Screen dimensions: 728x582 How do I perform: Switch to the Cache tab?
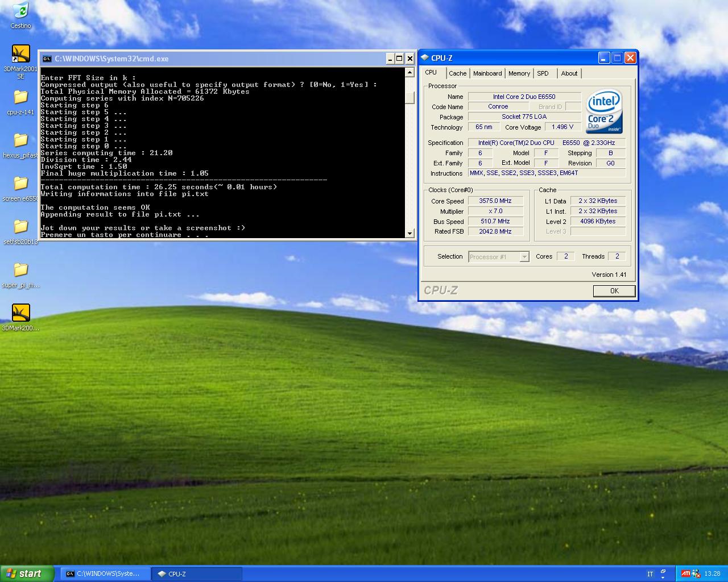tap(457, 73)
